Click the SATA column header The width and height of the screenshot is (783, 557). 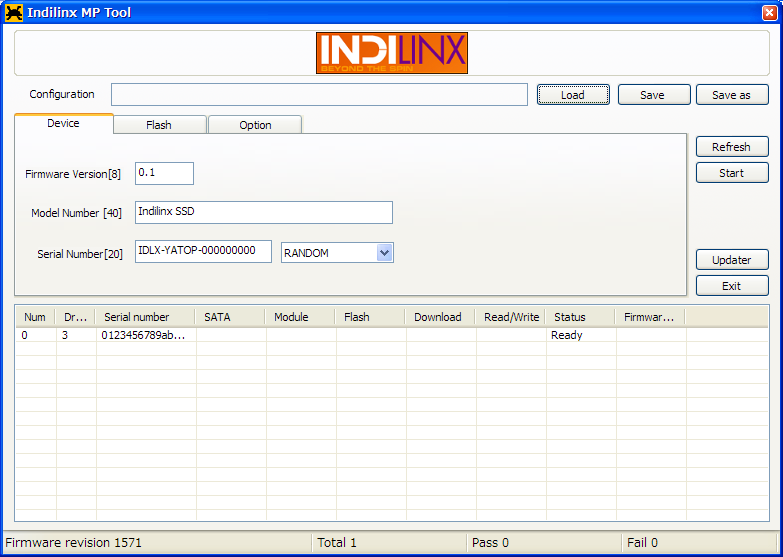(x=230, y=317)
